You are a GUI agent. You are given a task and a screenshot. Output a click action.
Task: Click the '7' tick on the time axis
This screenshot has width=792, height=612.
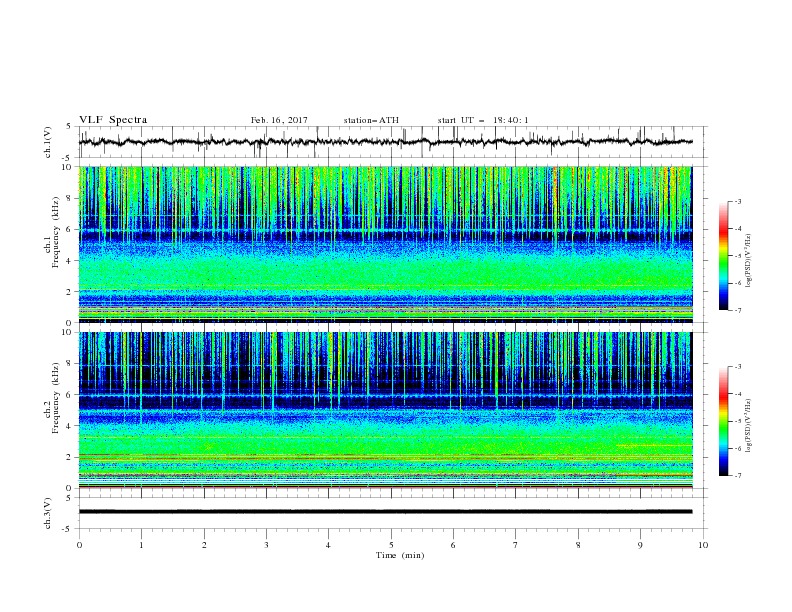[x=516, y=545]
